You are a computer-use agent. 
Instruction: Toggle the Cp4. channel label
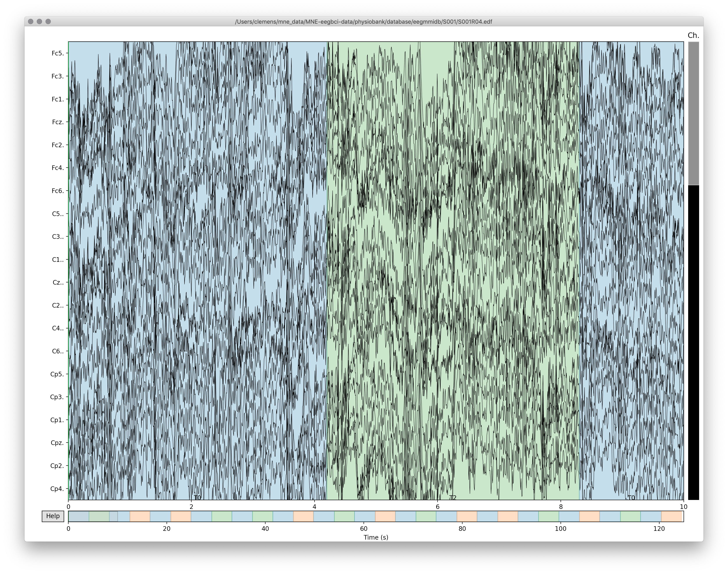57,489
